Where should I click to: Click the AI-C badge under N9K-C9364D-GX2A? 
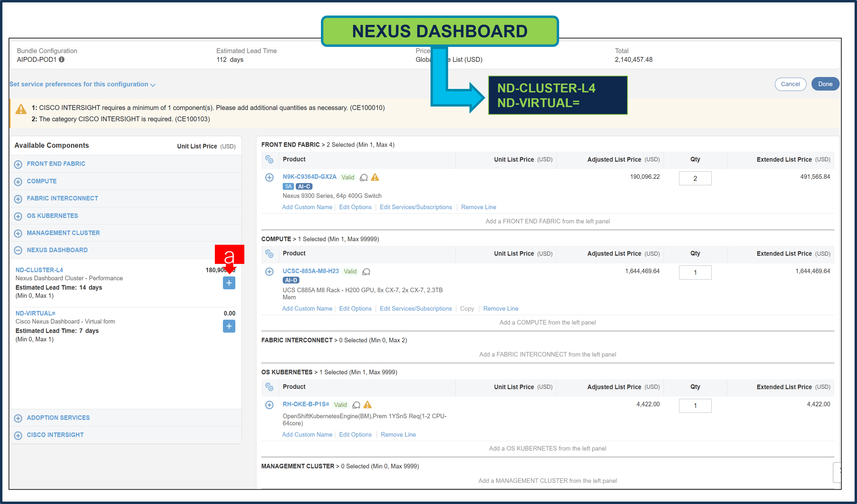click(x=304, y=186)
